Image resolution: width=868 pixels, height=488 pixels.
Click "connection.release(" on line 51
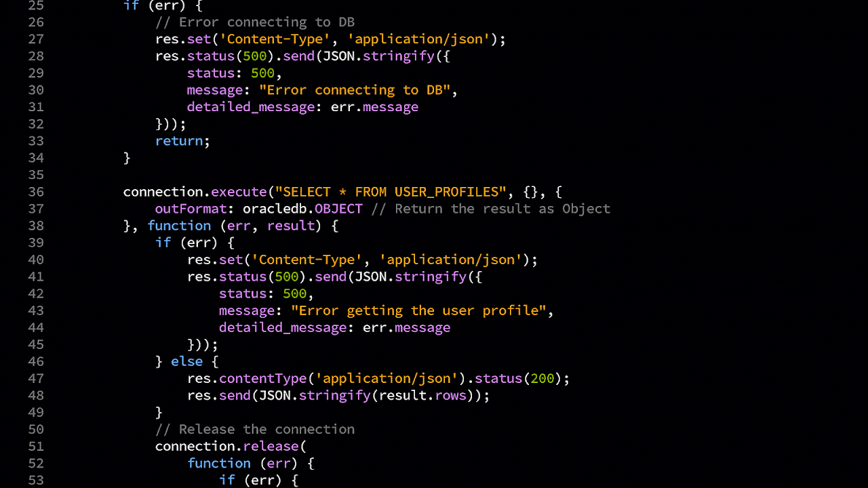point(231,446)
